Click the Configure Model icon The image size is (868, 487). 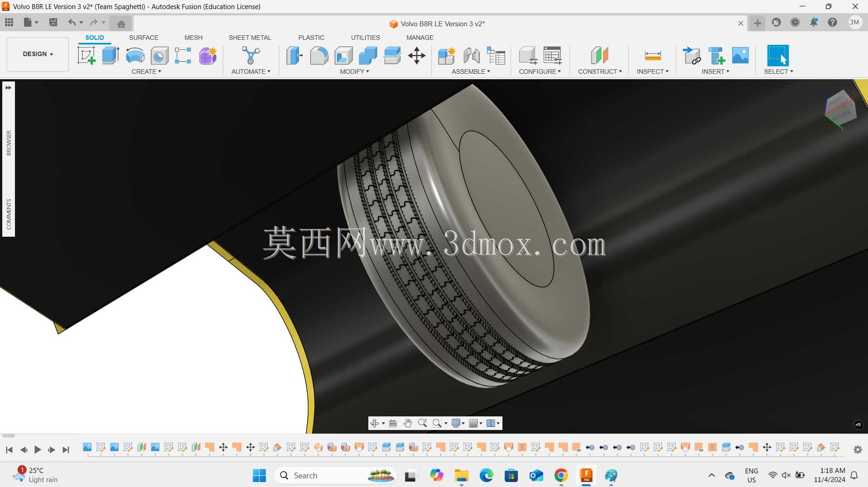point(528,56)
